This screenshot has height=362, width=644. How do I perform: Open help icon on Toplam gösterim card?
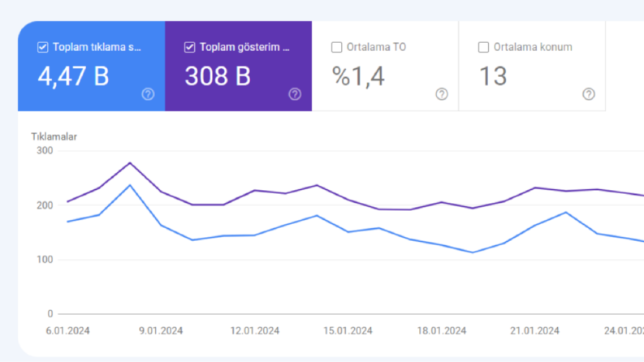pos(295,94)
